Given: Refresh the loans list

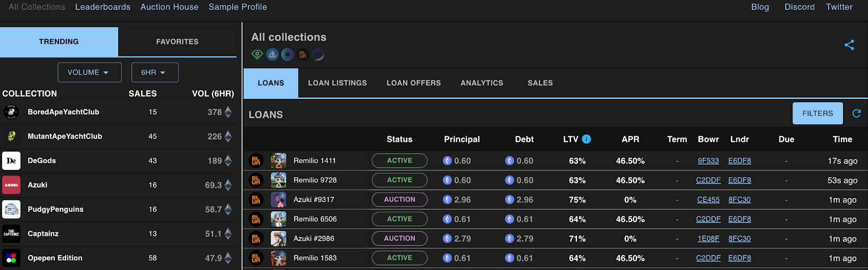Looking at the screenshot, I should 857,113.
